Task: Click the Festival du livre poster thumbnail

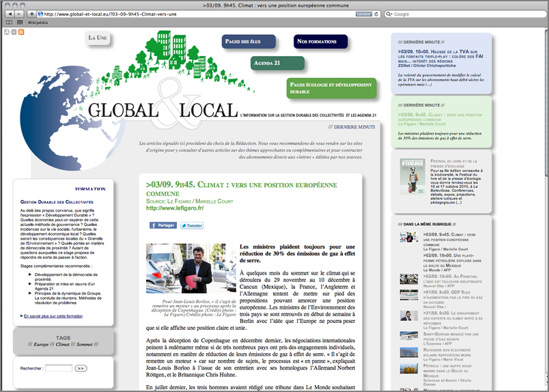Action: point(412,176)
